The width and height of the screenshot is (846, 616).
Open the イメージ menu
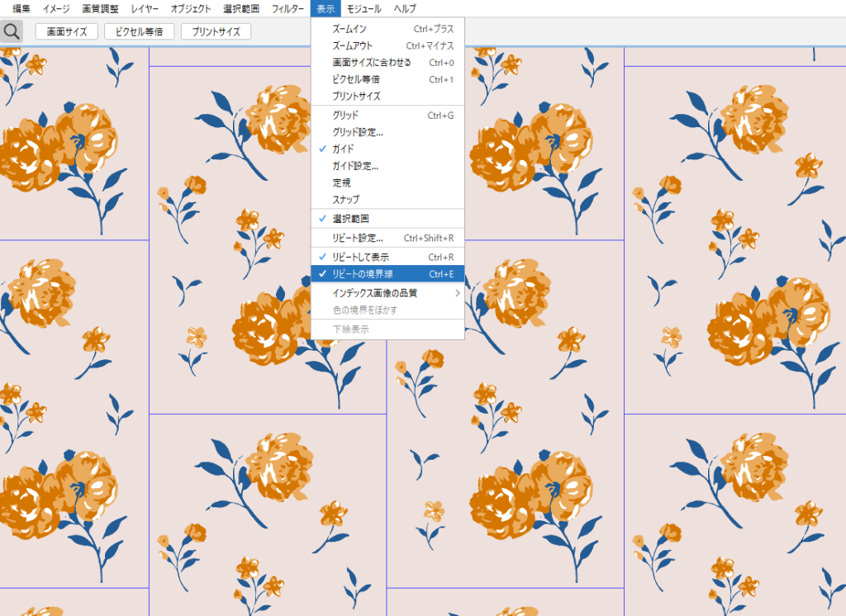(x=56, y=8)
